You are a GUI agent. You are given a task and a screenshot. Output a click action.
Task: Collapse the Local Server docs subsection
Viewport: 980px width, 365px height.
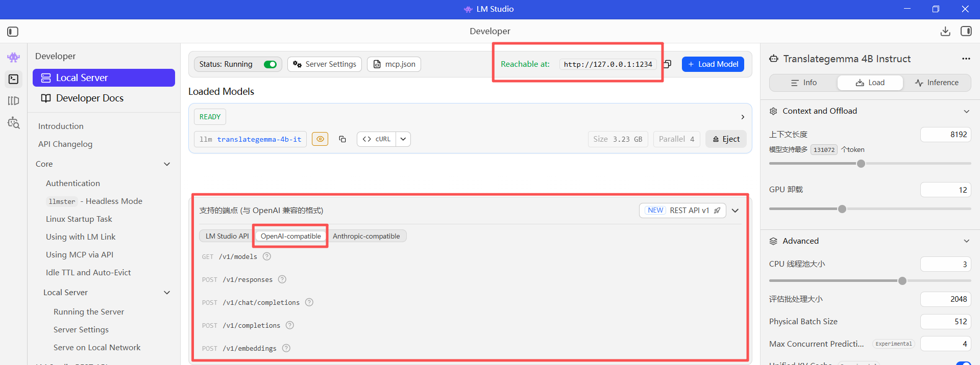(167, 293)
